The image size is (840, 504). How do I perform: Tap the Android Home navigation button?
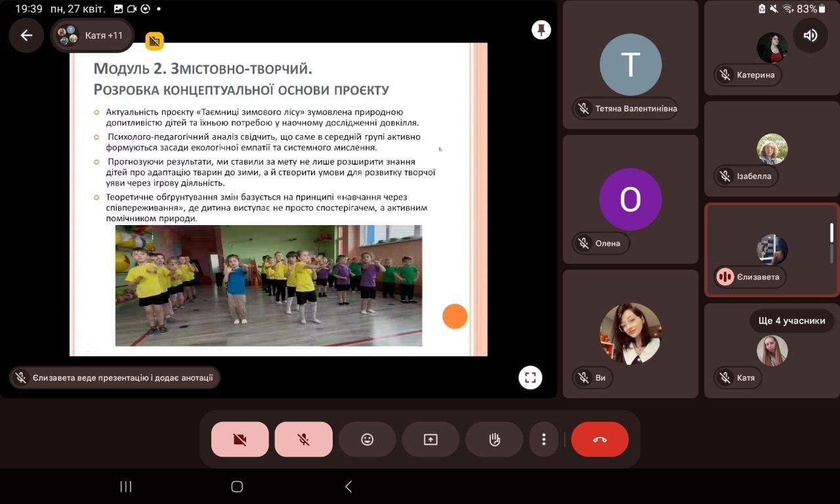[237, 486]
